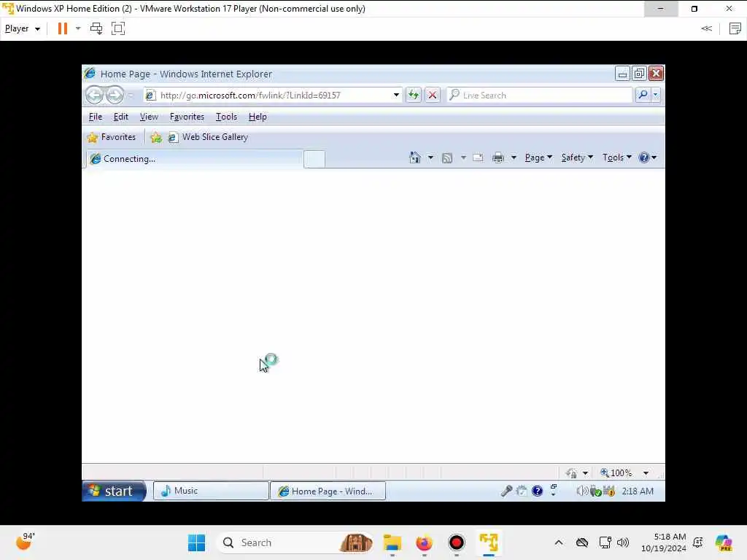The width and height of the screenshot is (747, 560).
Task: Open the View menu
Action: pyautogui.click(x=149, y=117)
